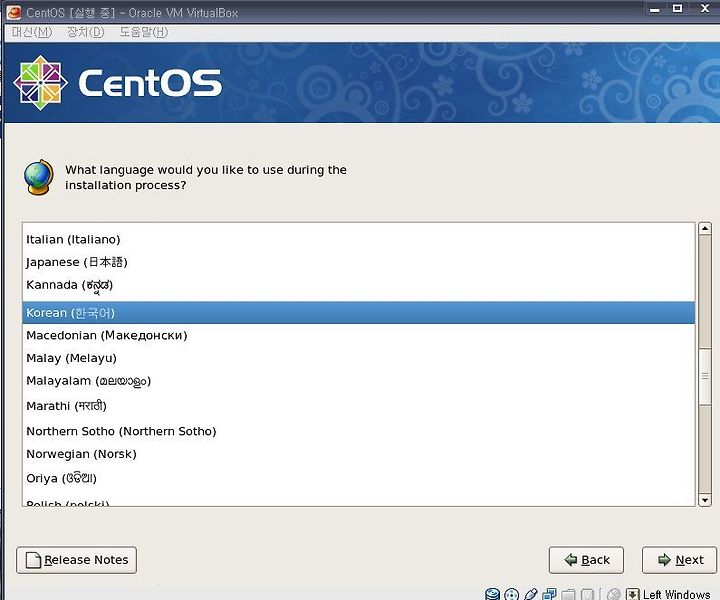Select Oriya in the language list
Viewport: 720px width, 600px height.
pyautogui.click(x=358, y=478)
